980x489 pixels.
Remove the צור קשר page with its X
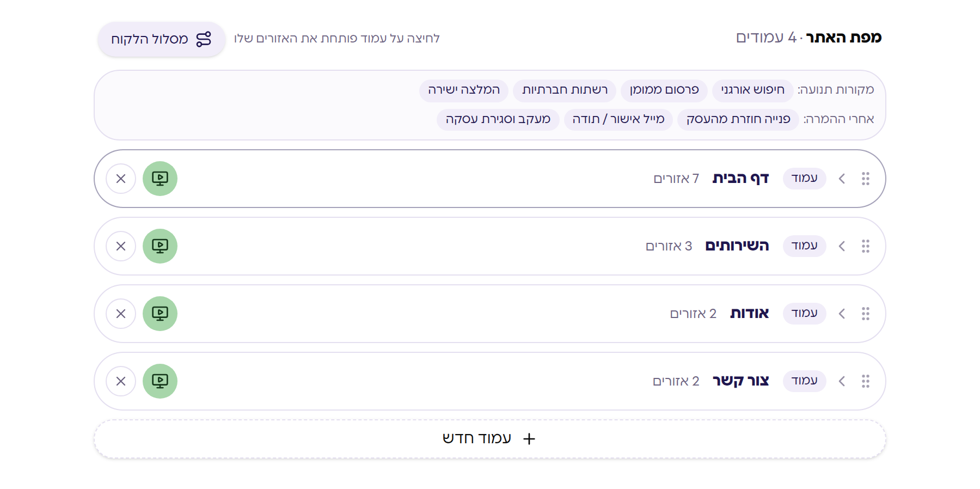point(121,381)
